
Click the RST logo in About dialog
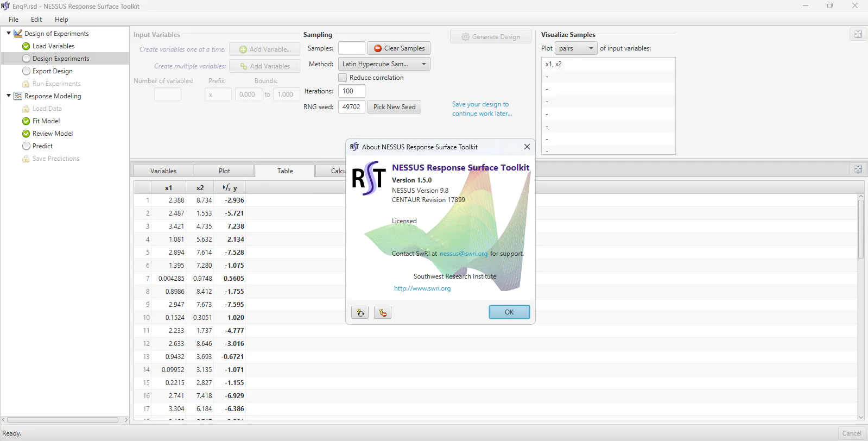coord(369,178)
